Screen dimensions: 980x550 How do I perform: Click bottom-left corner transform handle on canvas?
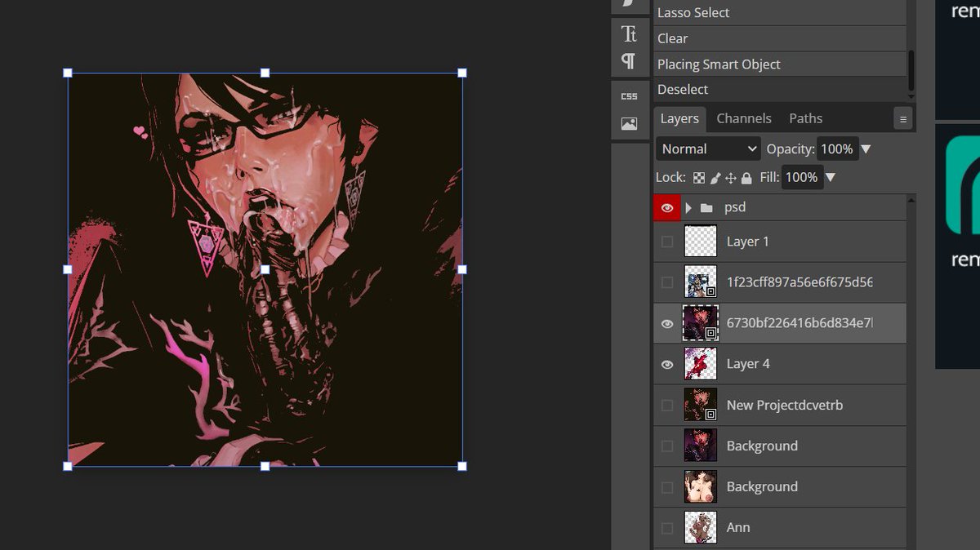pyautogui.click(x=68, y=466)
